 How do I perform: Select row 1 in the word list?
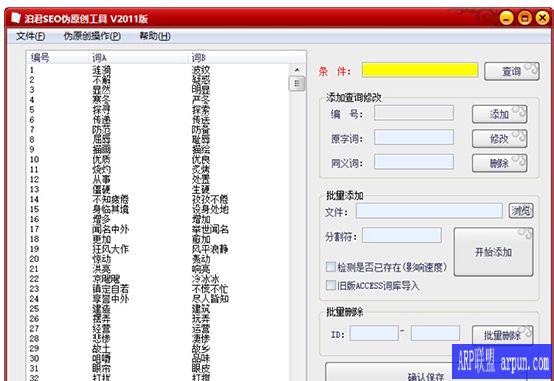(158, 70)
